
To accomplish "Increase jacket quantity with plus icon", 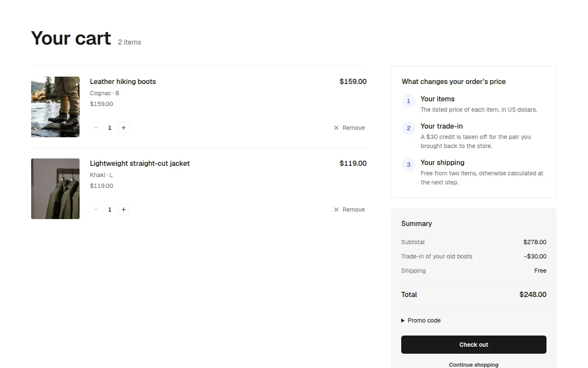I will (124, 210).
